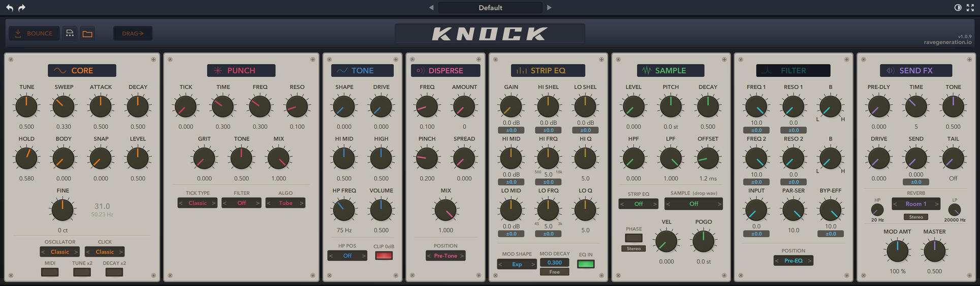Click the Tone DRIVE knob

pos(381,106)
